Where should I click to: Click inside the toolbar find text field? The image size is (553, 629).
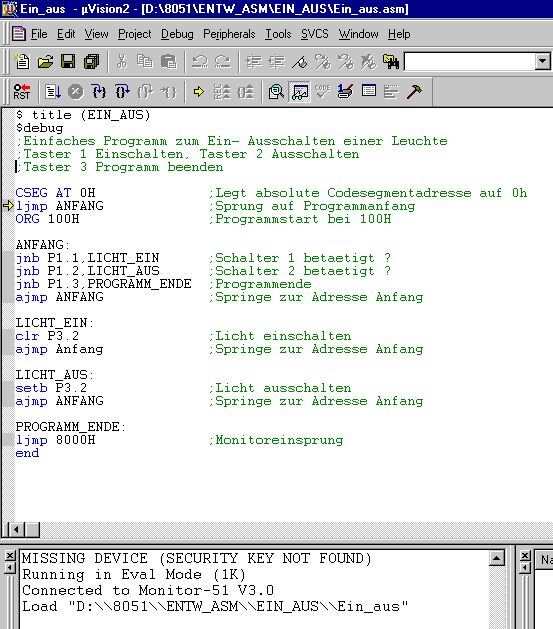coord(470,62)
